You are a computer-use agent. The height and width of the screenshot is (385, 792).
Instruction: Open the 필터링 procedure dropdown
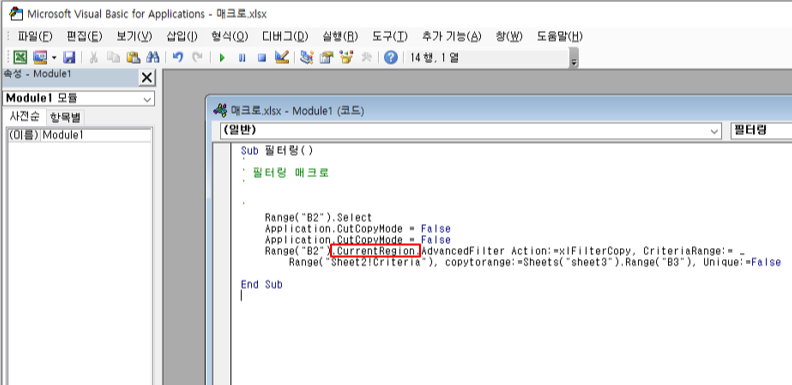pos(761,131)
